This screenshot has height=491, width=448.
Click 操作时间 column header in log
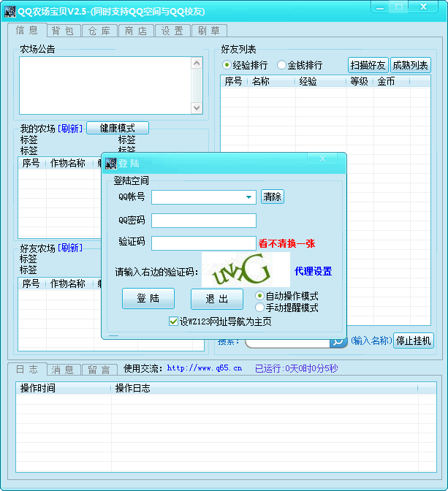pyautogui.click(x=64, y=388)
